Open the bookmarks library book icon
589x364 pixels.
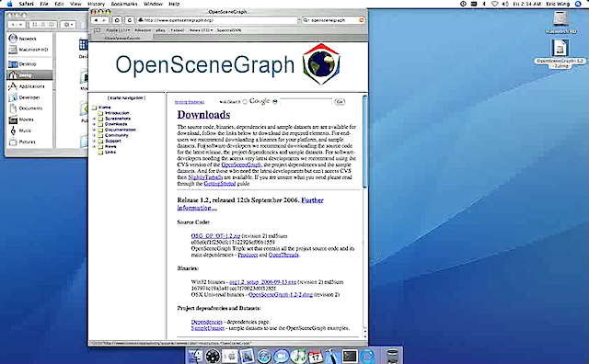[x=97, y=30]
